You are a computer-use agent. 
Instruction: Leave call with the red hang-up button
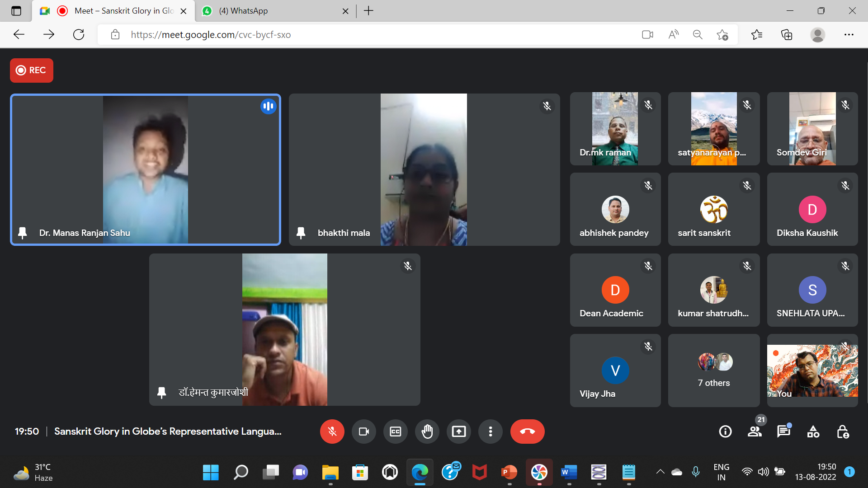coord(527,432)
